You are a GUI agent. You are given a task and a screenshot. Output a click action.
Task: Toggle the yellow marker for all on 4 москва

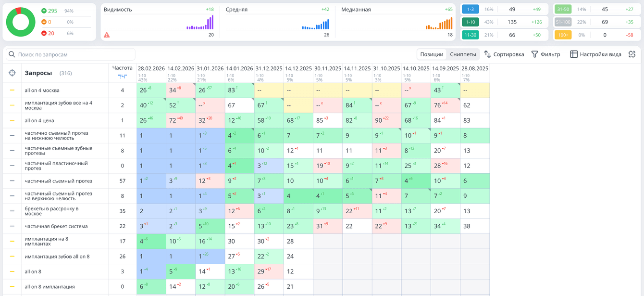click(x=12, y=90)
